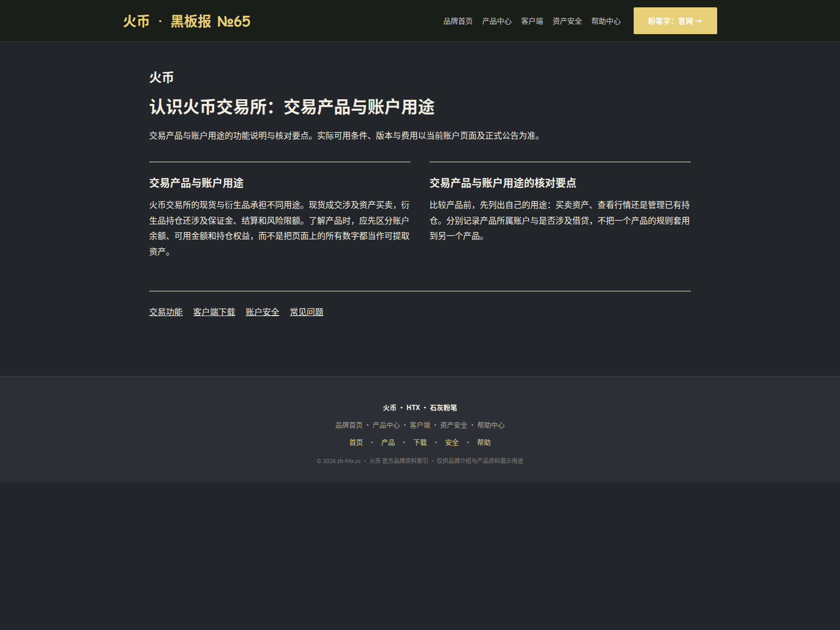Click the 火币 · 黑板报 №65 site logo
The image size is (840, 630).
(x=187, y=21)
